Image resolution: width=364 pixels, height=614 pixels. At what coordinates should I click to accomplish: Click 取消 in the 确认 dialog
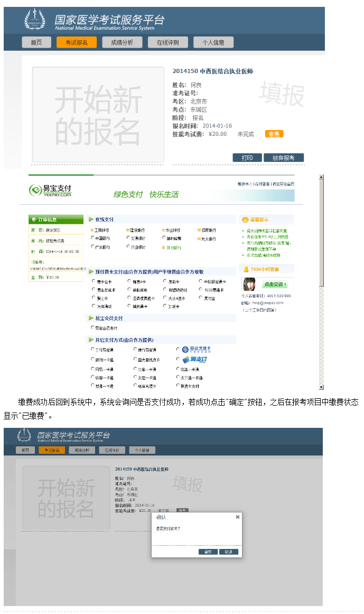pyautogui.click(x=229, y=552)
